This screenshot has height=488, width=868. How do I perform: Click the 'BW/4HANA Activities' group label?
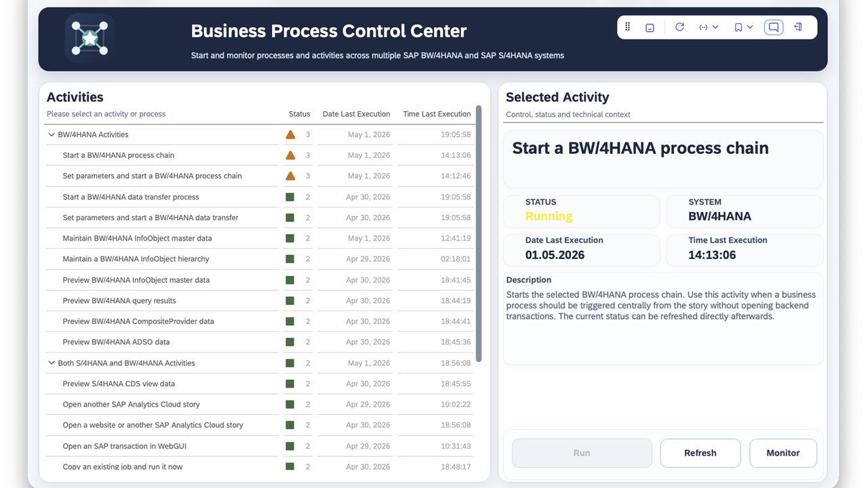point(93,135)
